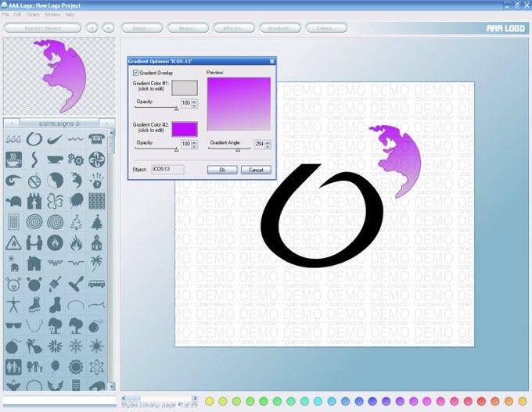Image resolution: width=532 pixels, height=412 pixels.
Task: Go to previous icon library category
Action: click(x=12, y=124)
